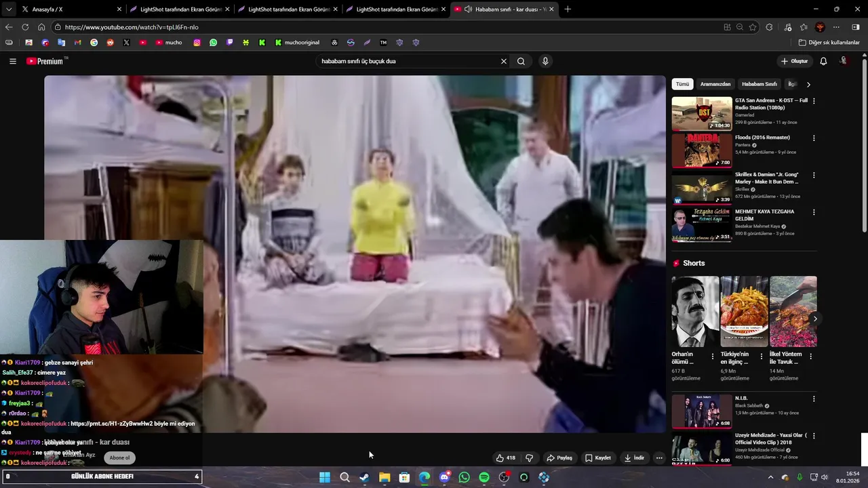Viewport: 868px width, 488px height.
Task: Open Uzeyir Mehdizade Yaxsi Olar video title
Action: pyautogui.click(x=770, y=439)
